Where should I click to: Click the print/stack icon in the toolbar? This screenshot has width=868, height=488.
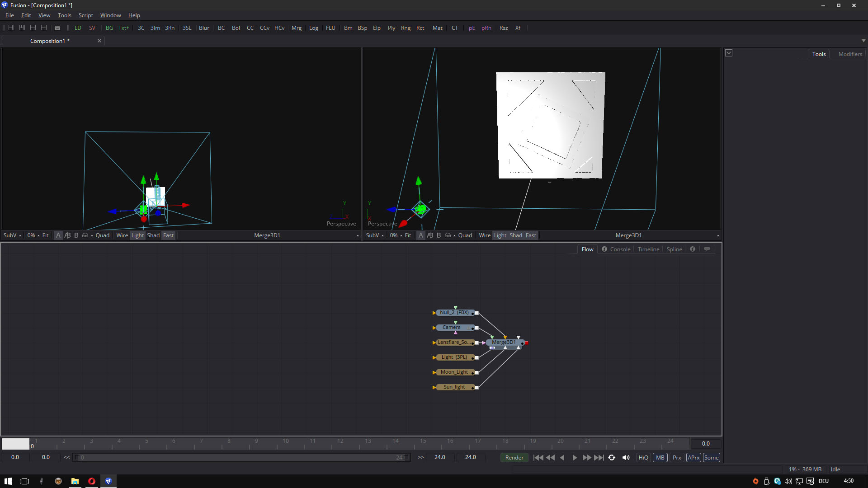pos(57,28)
